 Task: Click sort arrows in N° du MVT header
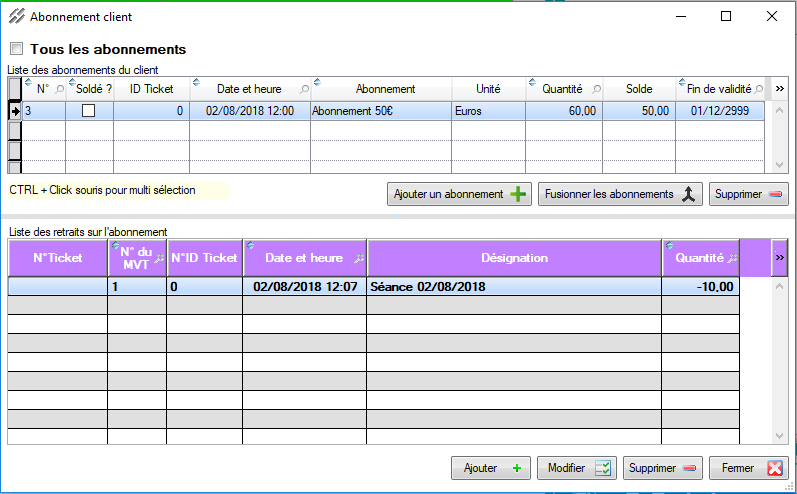115,245
